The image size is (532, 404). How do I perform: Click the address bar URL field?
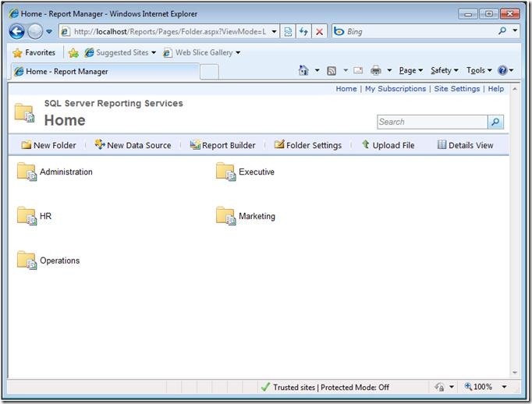coord(169,31)
